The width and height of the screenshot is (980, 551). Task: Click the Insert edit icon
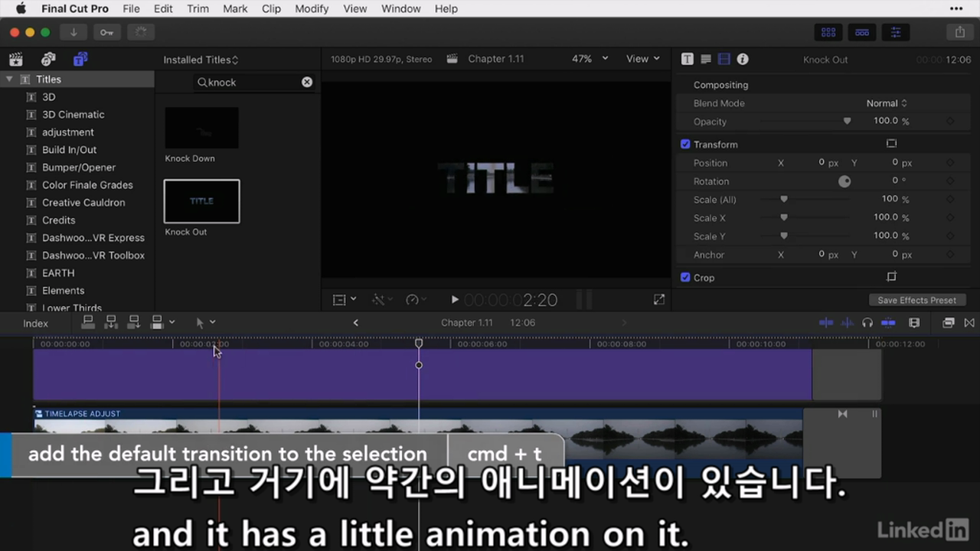point(111,322)
